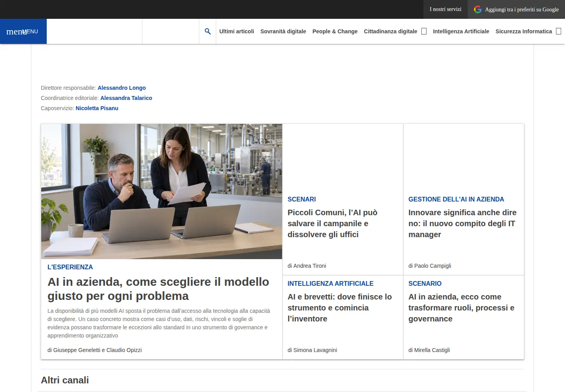Select People & Change in navigation
Image resolution: width=565 pixels, height=392 pixels.
[x=335, y=31]
